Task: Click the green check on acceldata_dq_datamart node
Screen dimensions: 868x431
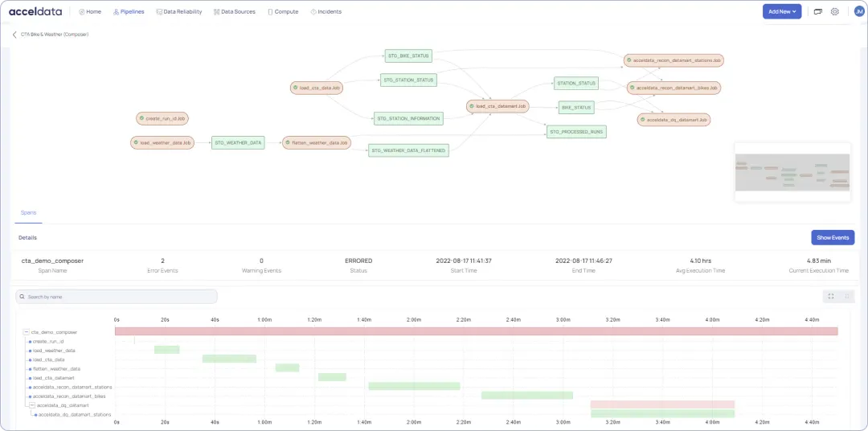Action: (x=643, y=120)
